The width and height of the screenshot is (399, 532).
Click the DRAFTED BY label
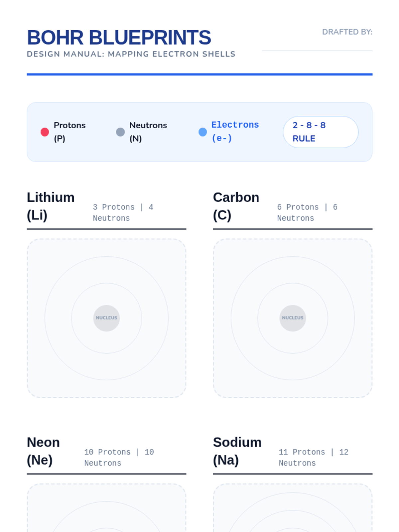pos(347,32)
